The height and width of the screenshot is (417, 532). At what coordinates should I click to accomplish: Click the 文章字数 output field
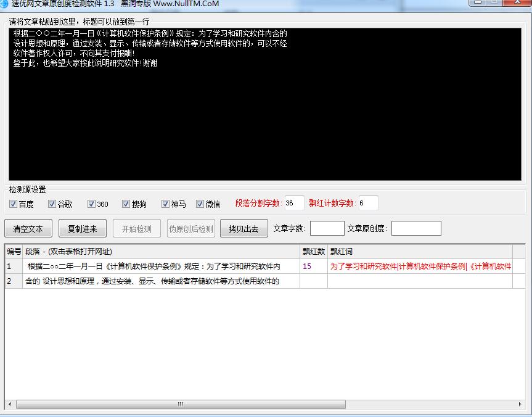tap(327, 228)
